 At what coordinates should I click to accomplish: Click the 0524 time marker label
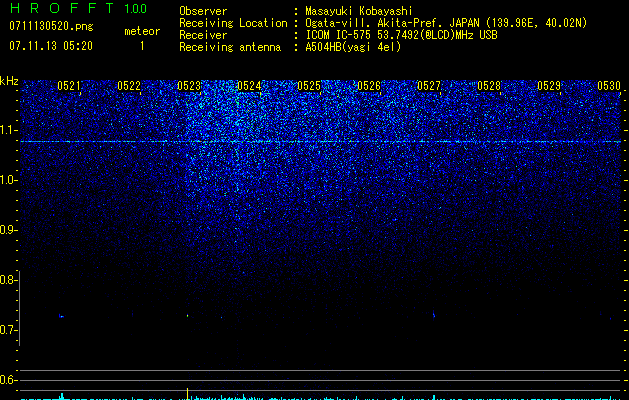point(249,86)
